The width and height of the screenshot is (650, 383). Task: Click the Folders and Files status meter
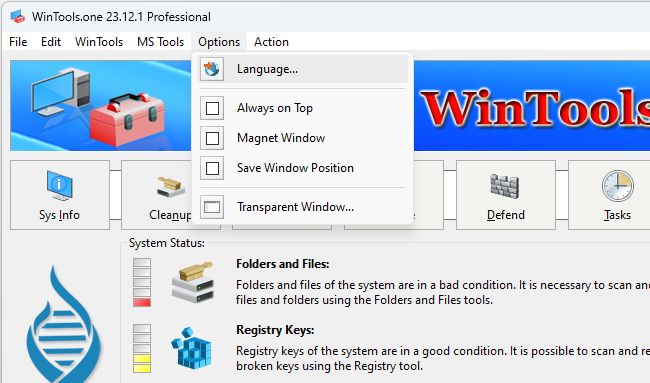tap(142, 282)
